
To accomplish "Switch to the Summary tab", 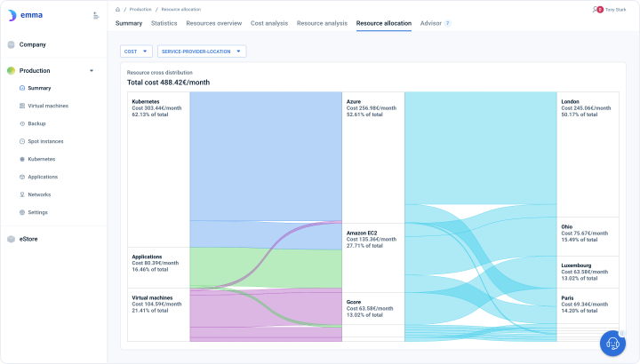I will click(x=129, y=23).
